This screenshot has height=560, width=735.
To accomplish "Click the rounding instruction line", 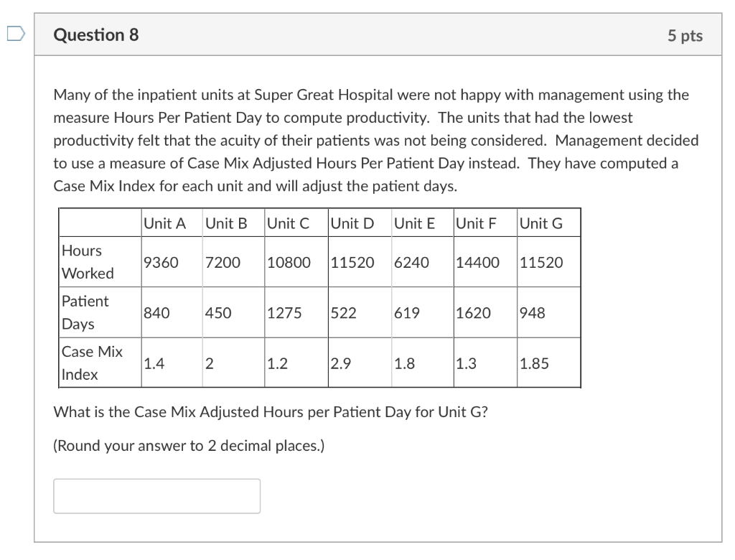I will tap(188, 445).
